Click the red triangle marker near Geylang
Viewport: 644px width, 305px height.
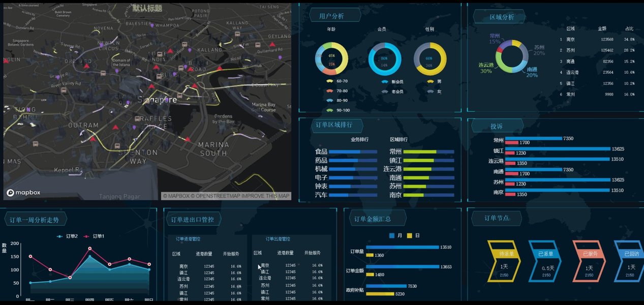click(272, 45)
